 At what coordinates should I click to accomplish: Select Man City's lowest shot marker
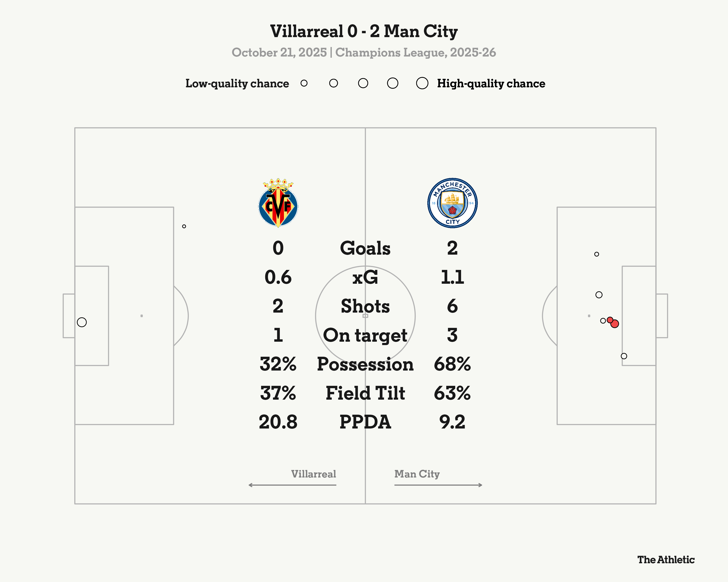click(x=624, y=356)
